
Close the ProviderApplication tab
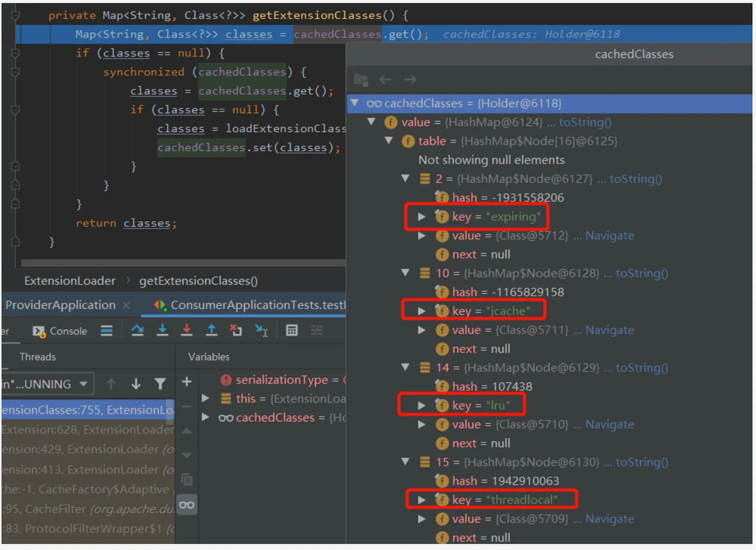[126, 305]
